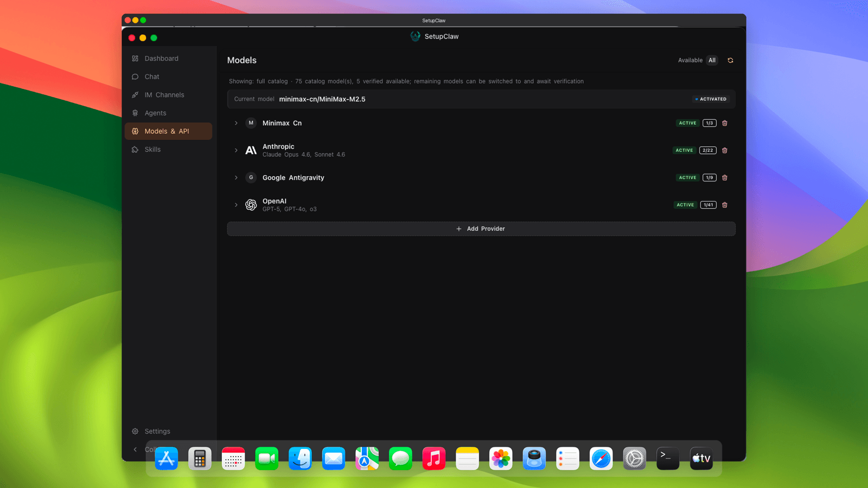
Task: Open the Dashboard sidebar item
Action: [168, 59]
